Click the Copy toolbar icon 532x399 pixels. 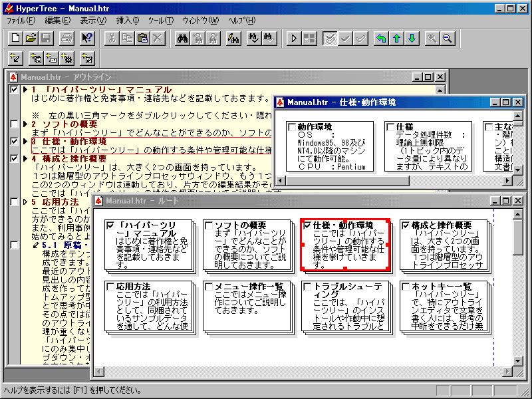click(127, 38)
